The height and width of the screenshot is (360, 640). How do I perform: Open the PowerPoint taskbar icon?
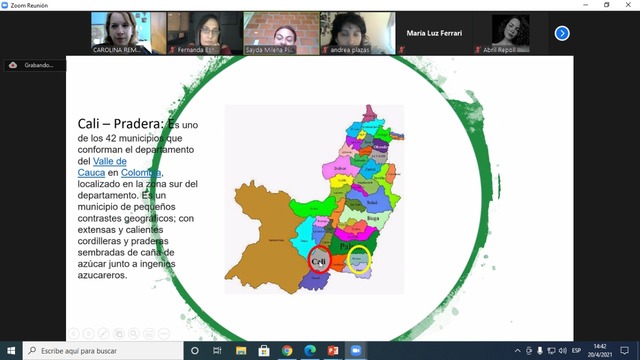coord(333,351)
